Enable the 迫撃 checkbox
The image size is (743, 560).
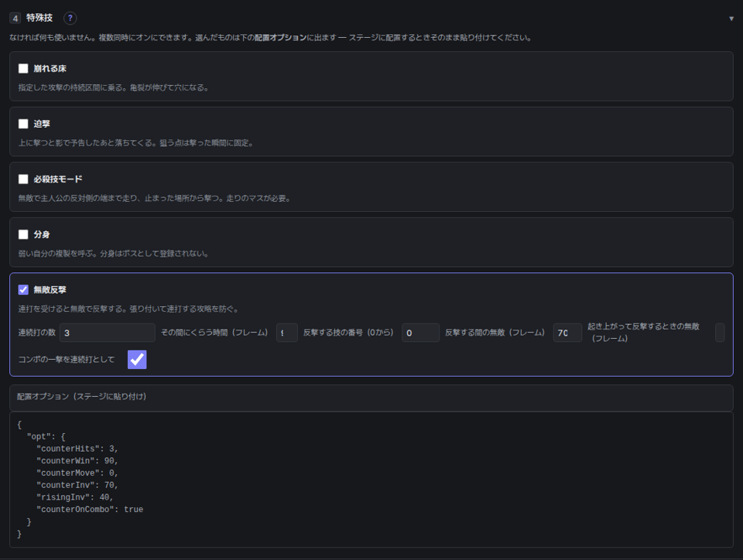23,124
